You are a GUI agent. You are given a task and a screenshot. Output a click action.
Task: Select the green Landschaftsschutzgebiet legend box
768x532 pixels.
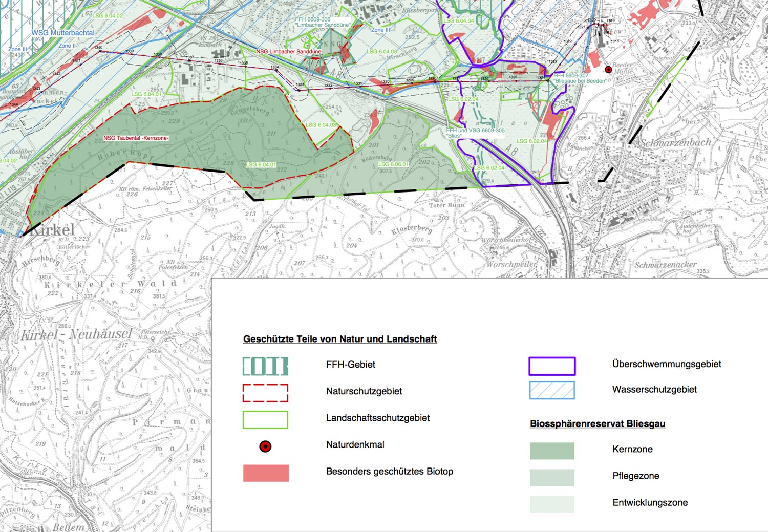point(265,419)
